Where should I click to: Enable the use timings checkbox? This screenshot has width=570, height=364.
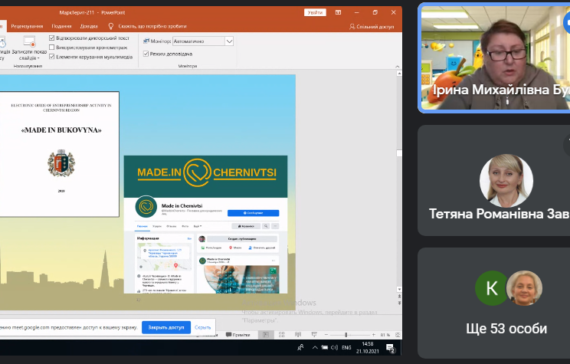(x=52, y=47)
